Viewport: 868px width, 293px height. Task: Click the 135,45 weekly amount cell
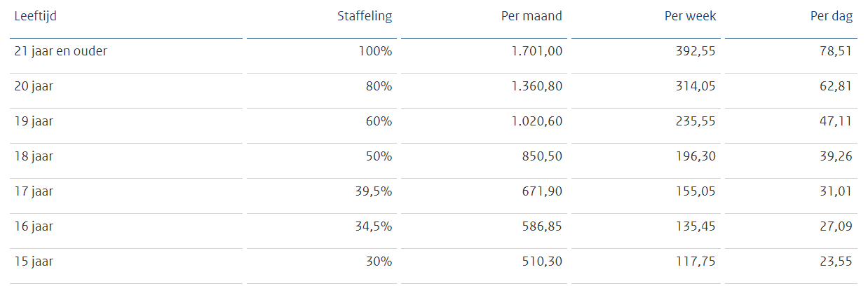pos(696,226)
